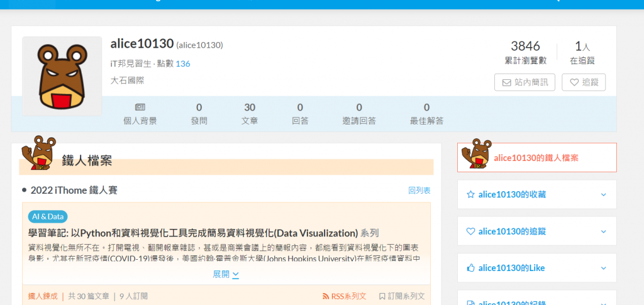
Task: Click the bookmark icon beside 訂閱系列文
Action: click(382, 296)
